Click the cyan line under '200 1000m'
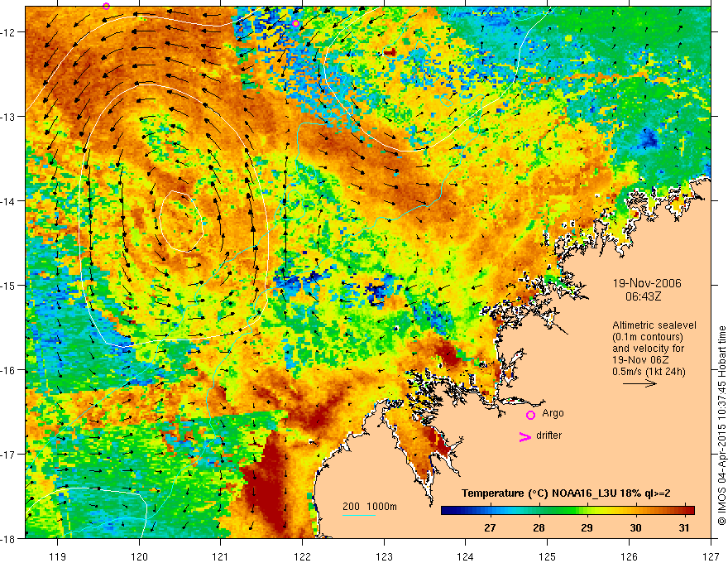The width and height of the screenshot is (728, 563). 359,515
